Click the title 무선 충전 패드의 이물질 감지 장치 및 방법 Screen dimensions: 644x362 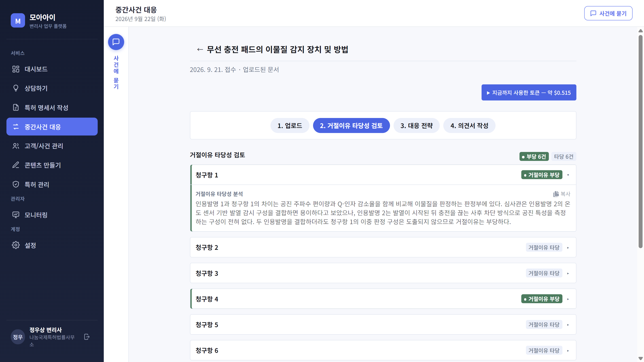278,49
